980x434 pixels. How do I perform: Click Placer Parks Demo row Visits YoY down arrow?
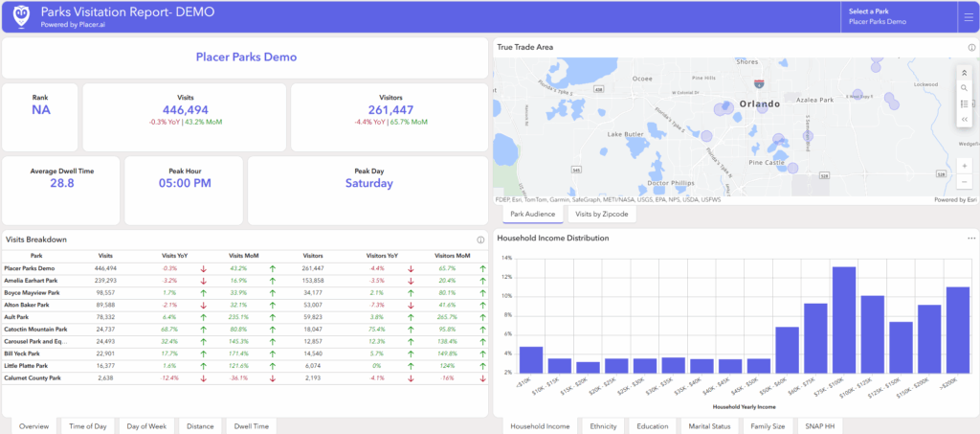(x=203, y=269)
